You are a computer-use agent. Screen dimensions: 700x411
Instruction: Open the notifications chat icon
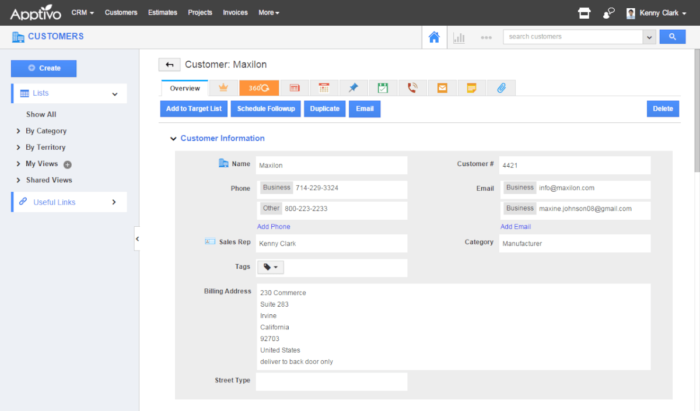click(x=608, y=13)
